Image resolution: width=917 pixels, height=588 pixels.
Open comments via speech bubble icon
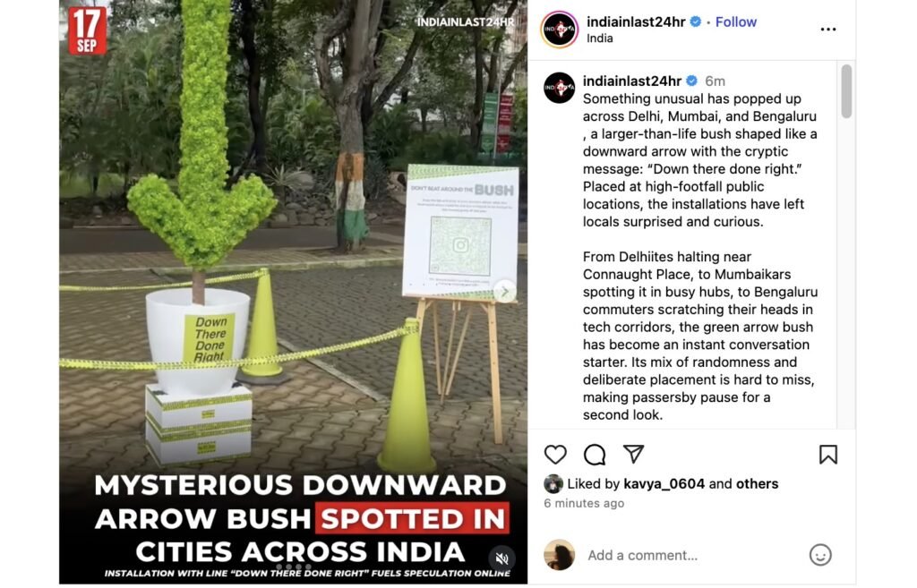point(595,454)
